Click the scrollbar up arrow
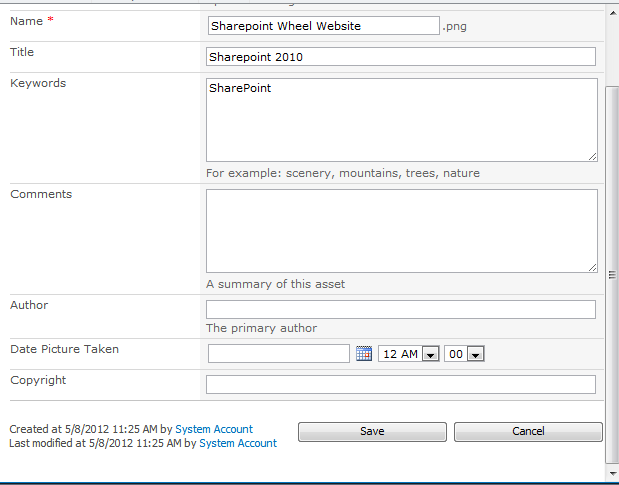Viewport: 619px width, 485px height. pos(613,13)
